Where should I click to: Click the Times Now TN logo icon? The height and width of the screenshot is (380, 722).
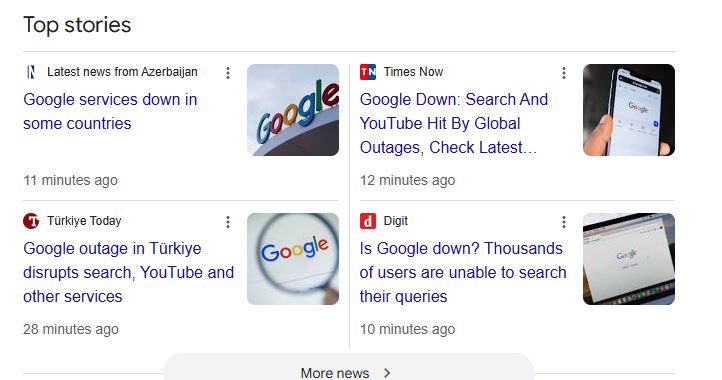368,72
